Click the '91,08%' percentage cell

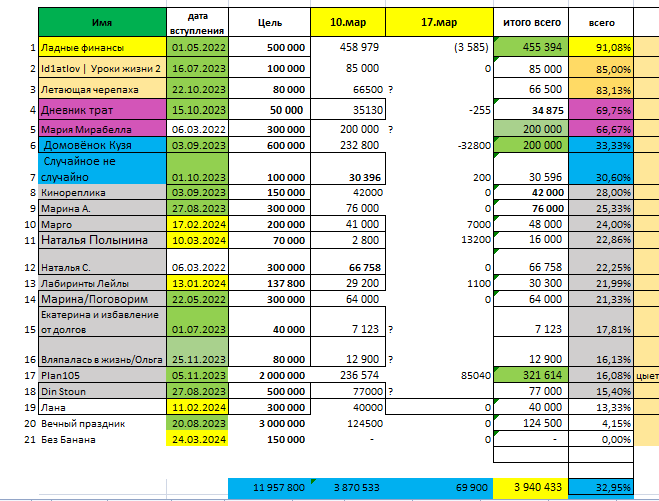point(601,47)
